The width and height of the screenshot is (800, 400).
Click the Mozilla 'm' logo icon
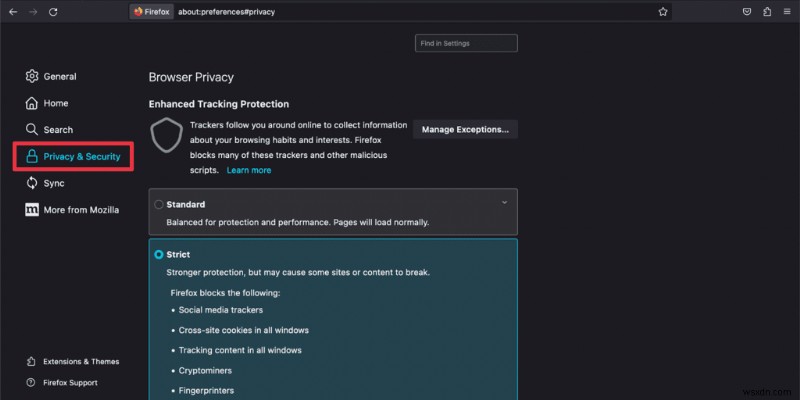(x=32, y=210)
